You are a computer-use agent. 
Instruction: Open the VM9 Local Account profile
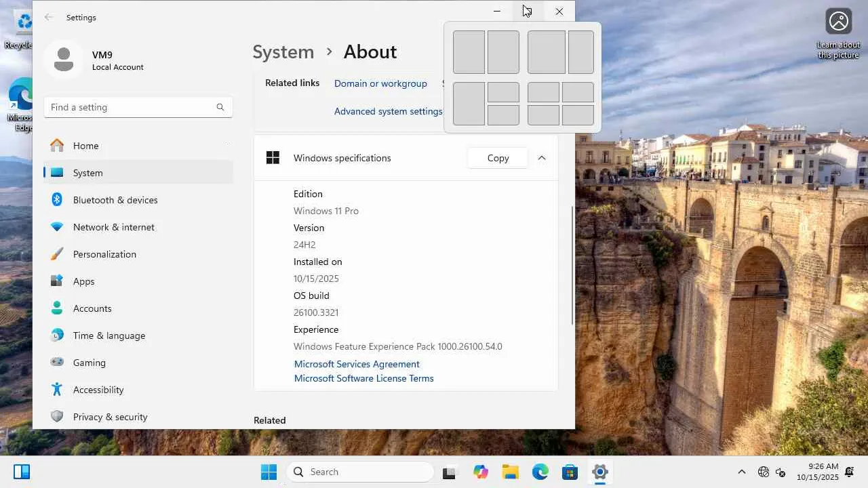coord(95,60)
